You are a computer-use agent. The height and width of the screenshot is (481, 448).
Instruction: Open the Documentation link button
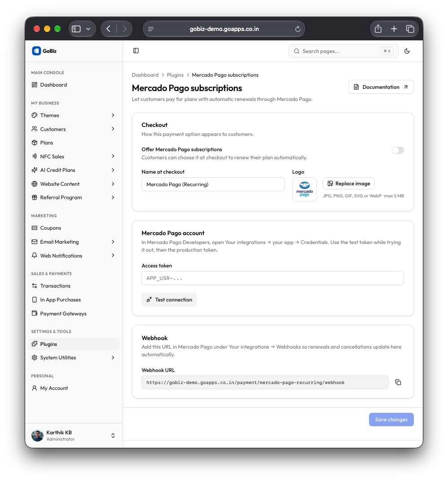(381, 87)
